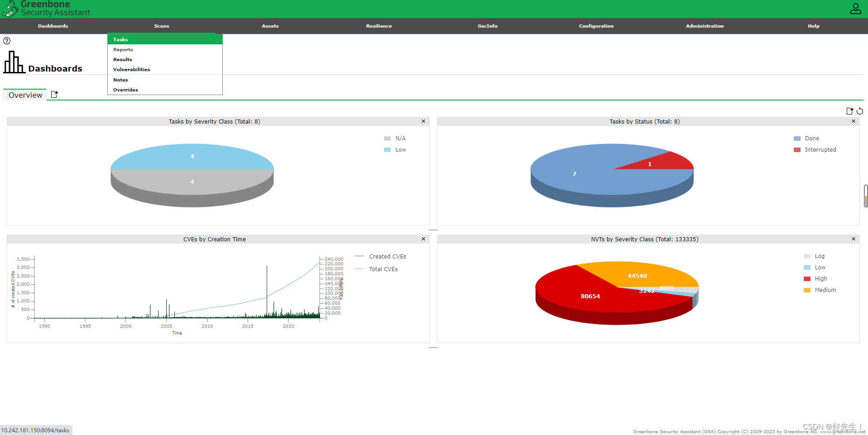
Task: Toggle the Medium legend entry
Action: (820, 290)
